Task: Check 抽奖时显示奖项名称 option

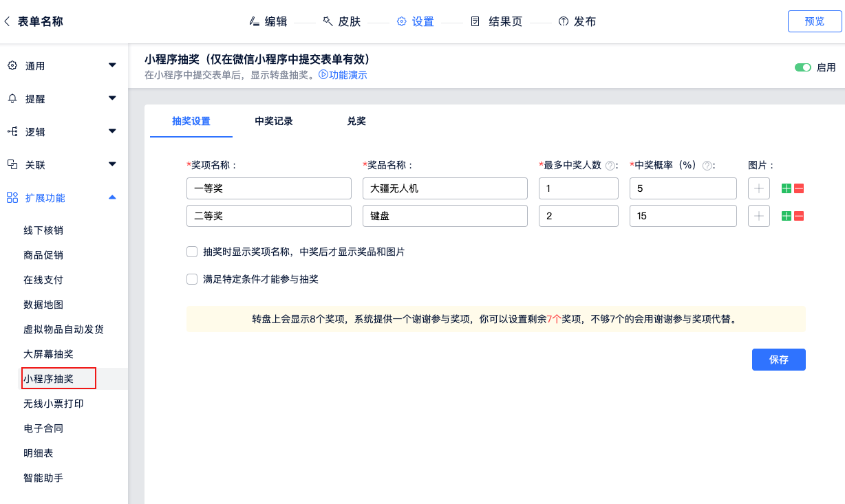Action: coord(192,252)
